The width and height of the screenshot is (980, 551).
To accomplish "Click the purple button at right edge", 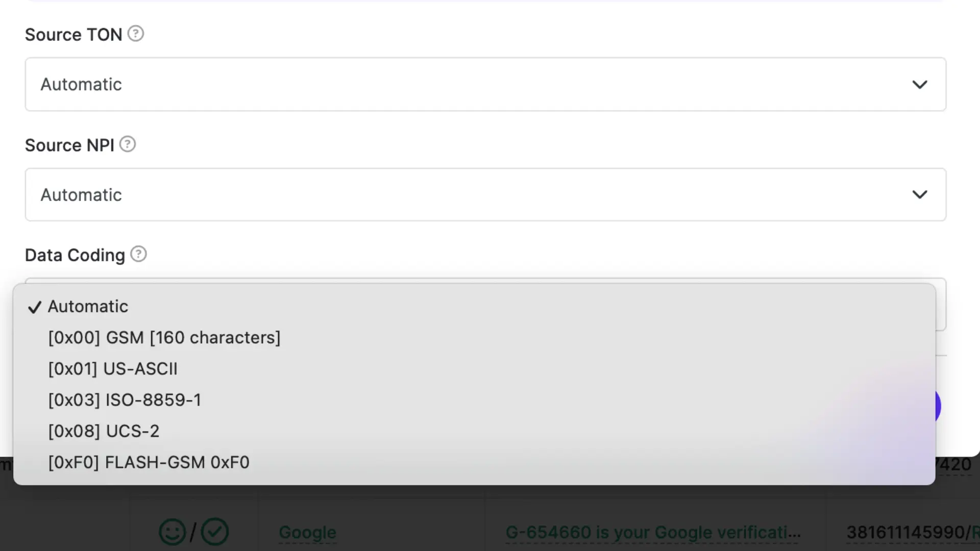I will [938, 407].
